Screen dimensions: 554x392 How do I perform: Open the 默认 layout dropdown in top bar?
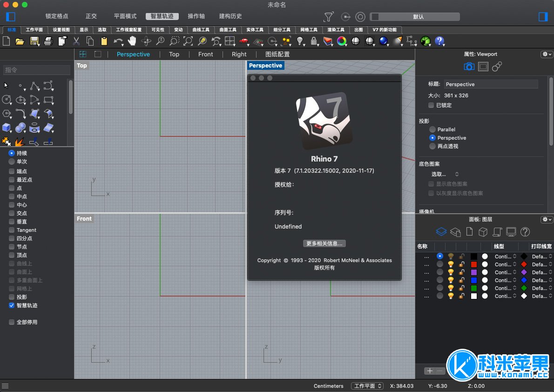415,17
